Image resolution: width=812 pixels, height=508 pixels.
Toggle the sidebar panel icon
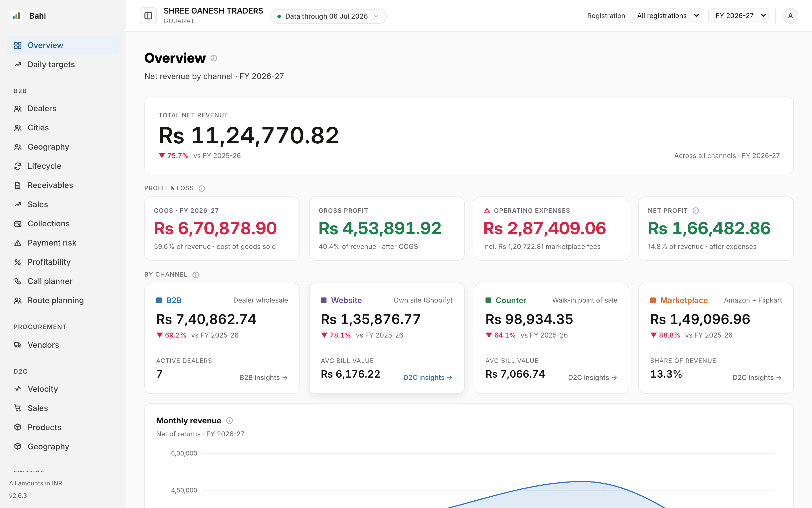(x=148, y=16)
